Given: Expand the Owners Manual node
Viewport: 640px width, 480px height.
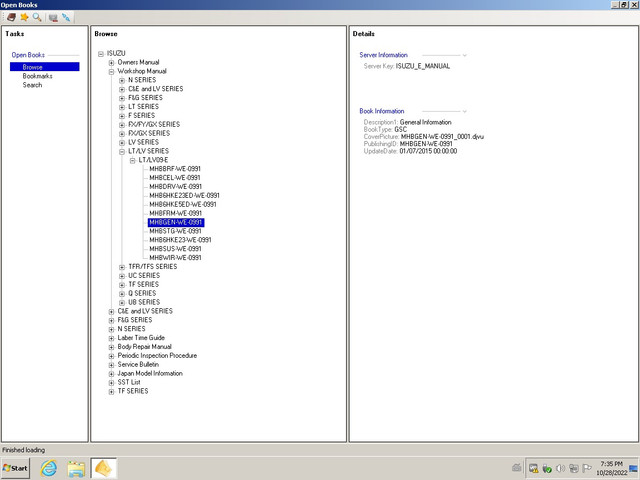Looking at the screenshot, I should point(111,62).
